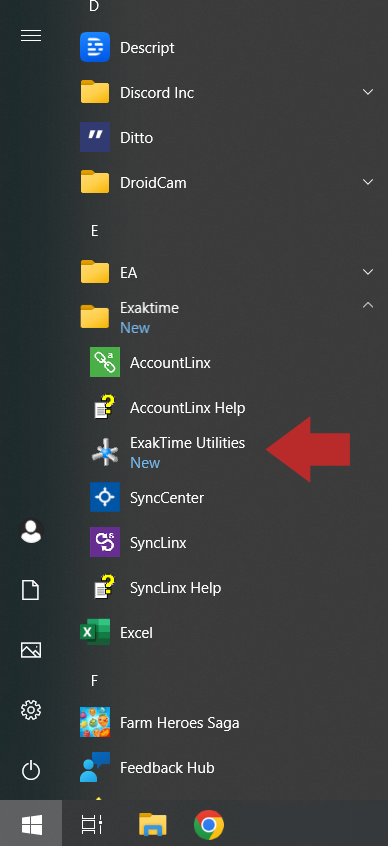Click the EA folder label
Screen dimensions: 388x846
point(128,273)
